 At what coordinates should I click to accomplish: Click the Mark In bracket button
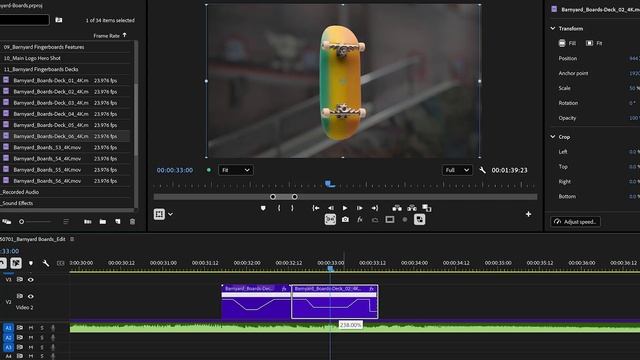279,208
